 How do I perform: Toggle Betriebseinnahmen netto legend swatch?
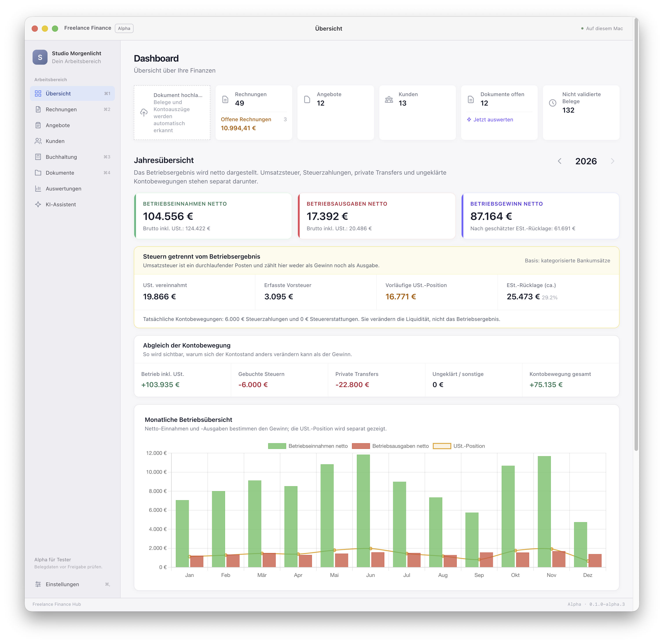[x=277, y=446]
